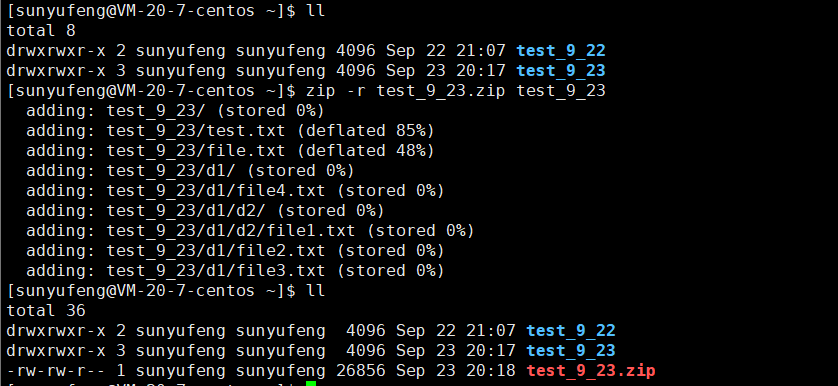Click the second ll command after zip output
Screen dimensions: 838x386
click(316, 291)
